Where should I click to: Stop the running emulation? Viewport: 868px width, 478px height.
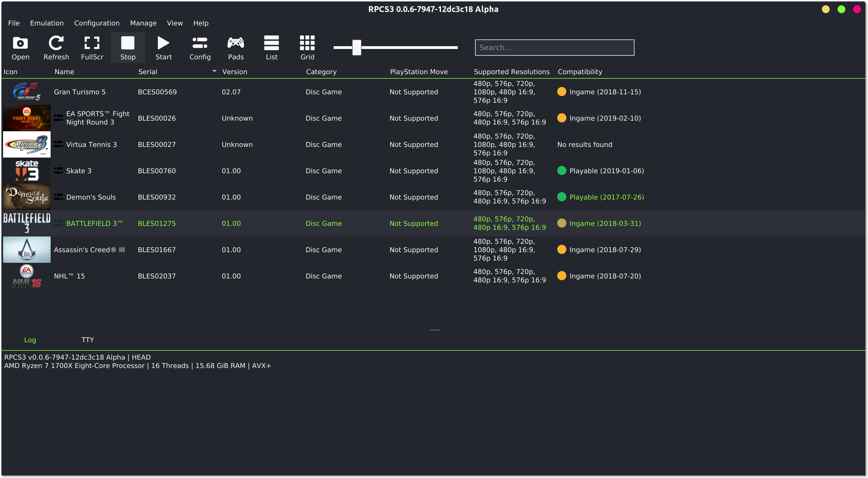tap(128, 48)
